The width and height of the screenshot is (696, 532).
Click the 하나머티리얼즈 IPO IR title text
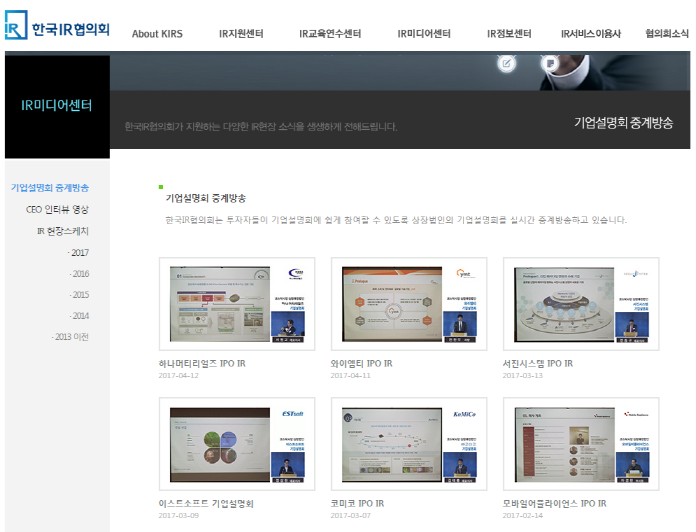pos(202,363)
